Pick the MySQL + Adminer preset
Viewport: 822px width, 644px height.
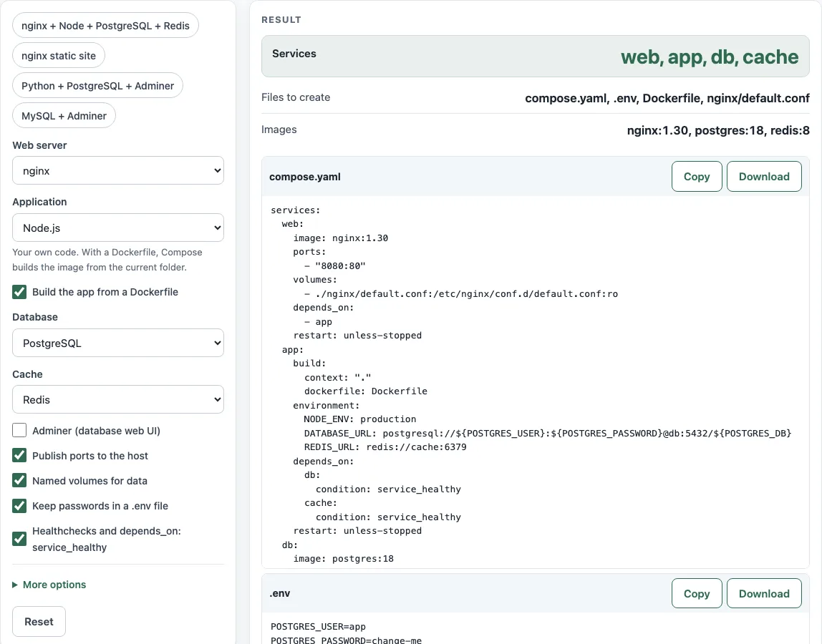[64, 116]
